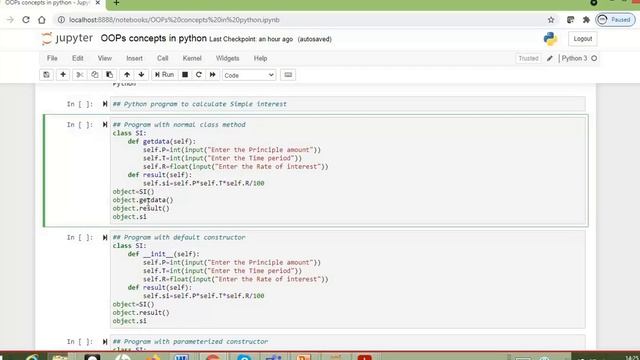
Task: Click the pencil edit mode icon
Action: pyautogui.click(x=550, y=58)
